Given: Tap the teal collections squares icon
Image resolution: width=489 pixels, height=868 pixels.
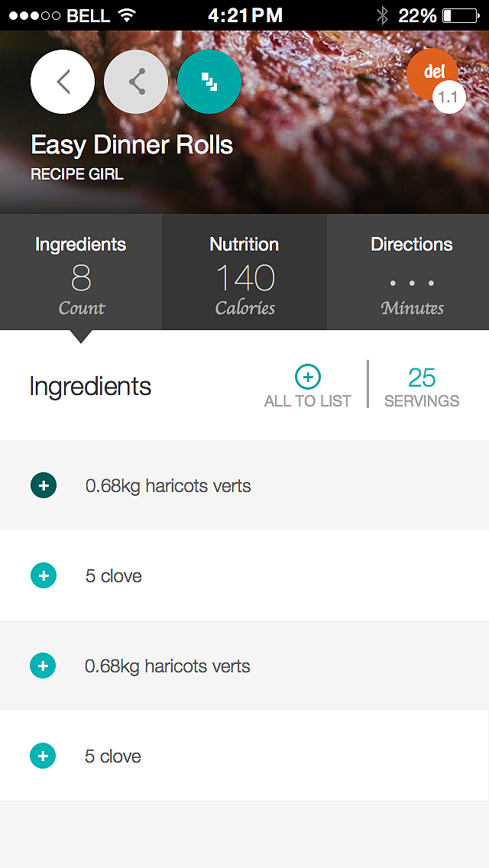Looking at the screenshot, I should tap(209, 82).
